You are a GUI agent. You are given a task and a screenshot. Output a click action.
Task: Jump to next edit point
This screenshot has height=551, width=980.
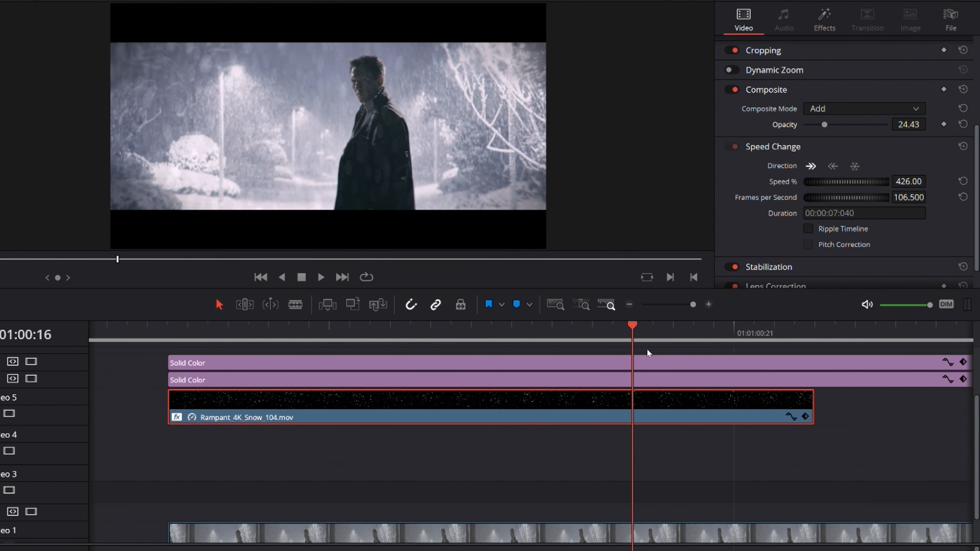670,277
